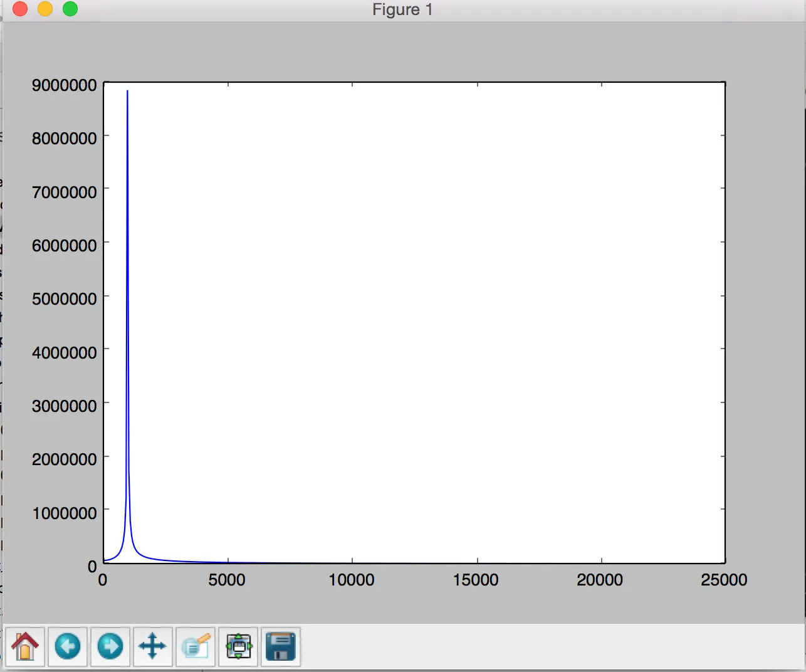806x672 pixels.
Task: Click the 8000000 y-axis label
Action: (65, 138)
